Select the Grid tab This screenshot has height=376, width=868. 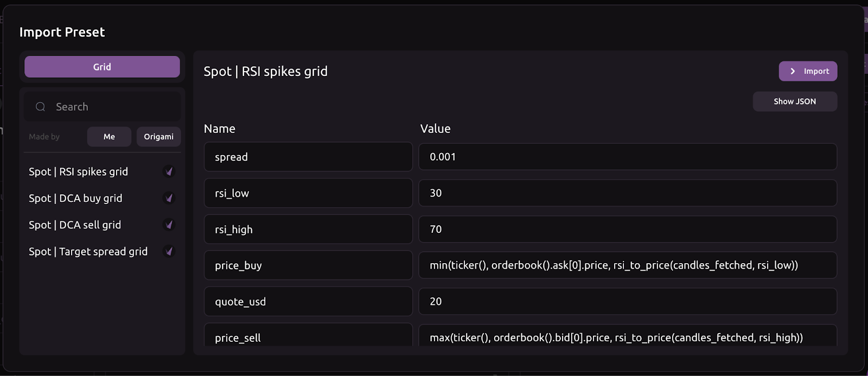(x=102, y=67)
